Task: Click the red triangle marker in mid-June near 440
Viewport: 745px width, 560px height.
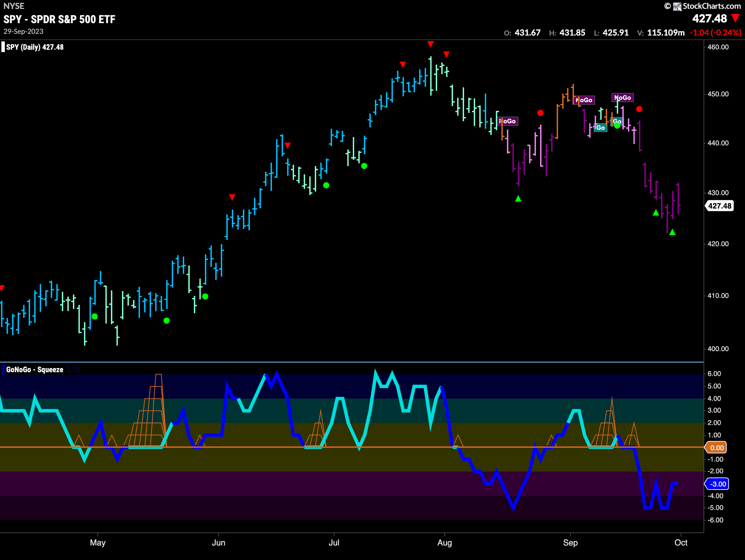Action: [x=287, y=146]
